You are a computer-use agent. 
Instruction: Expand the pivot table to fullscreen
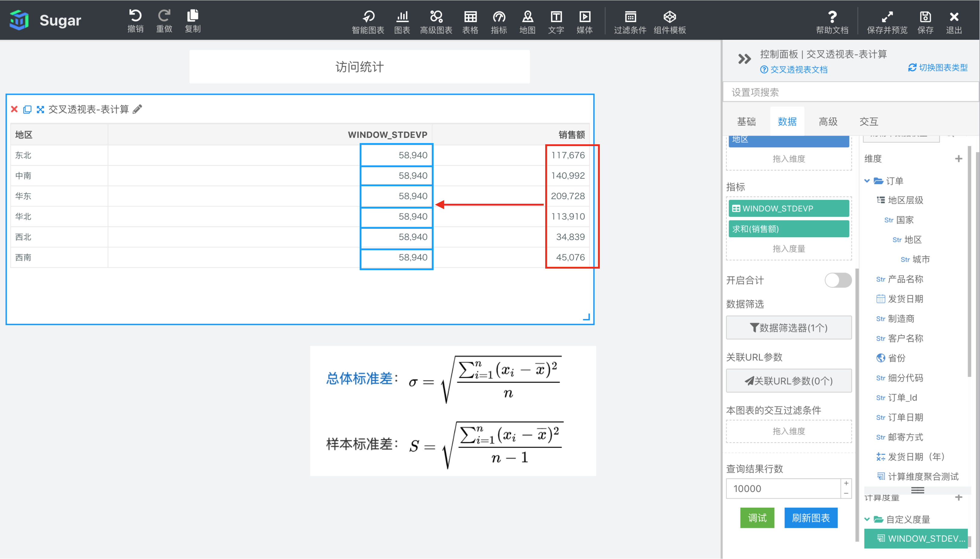pos(40,110)
